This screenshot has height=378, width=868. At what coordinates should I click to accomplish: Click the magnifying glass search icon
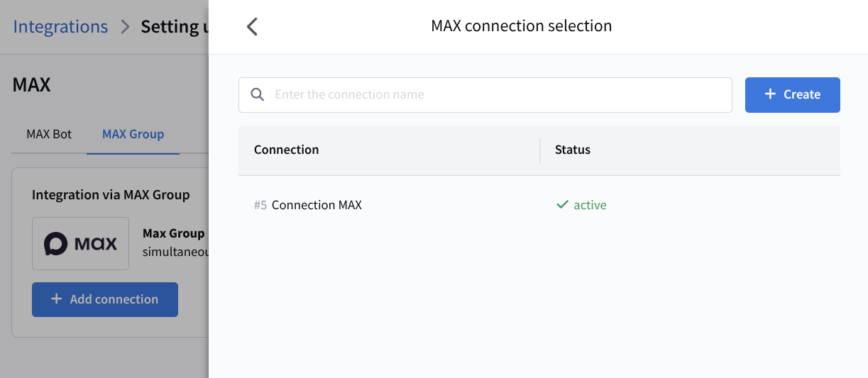pyautogui.click(x=258, y=95)
